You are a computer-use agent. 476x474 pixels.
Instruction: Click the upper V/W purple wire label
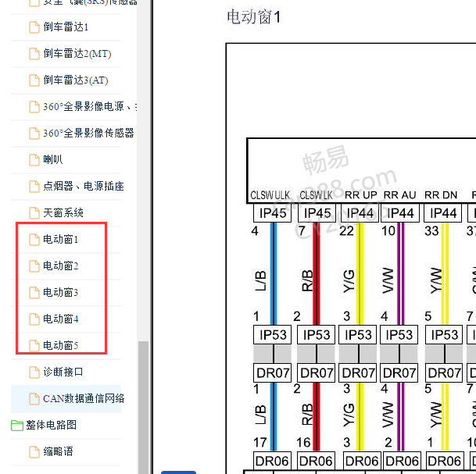point(388,281)
